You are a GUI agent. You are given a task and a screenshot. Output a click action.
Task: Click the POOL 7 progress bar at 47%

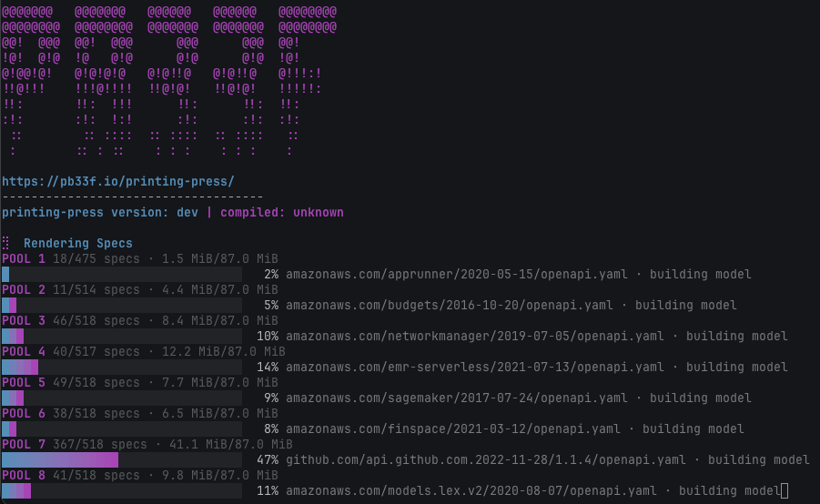[122, 460]
